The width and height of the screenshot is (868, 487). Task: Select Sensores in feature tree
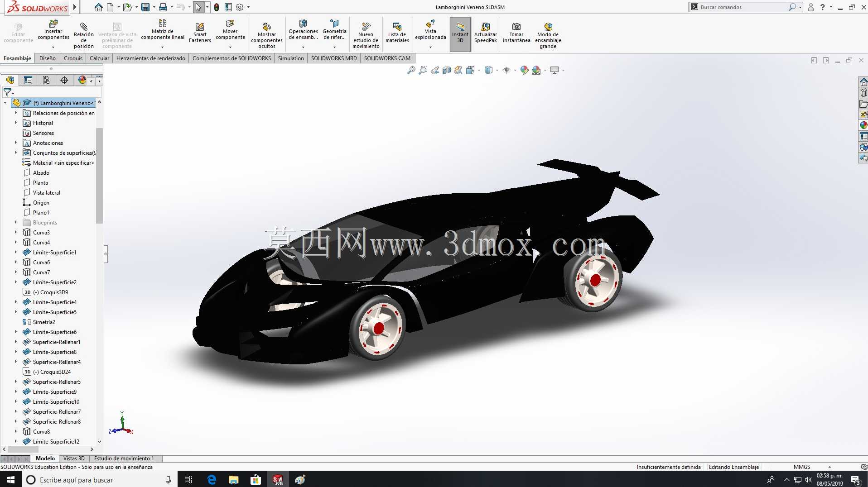pyautogui.click(x=43, y=133)
